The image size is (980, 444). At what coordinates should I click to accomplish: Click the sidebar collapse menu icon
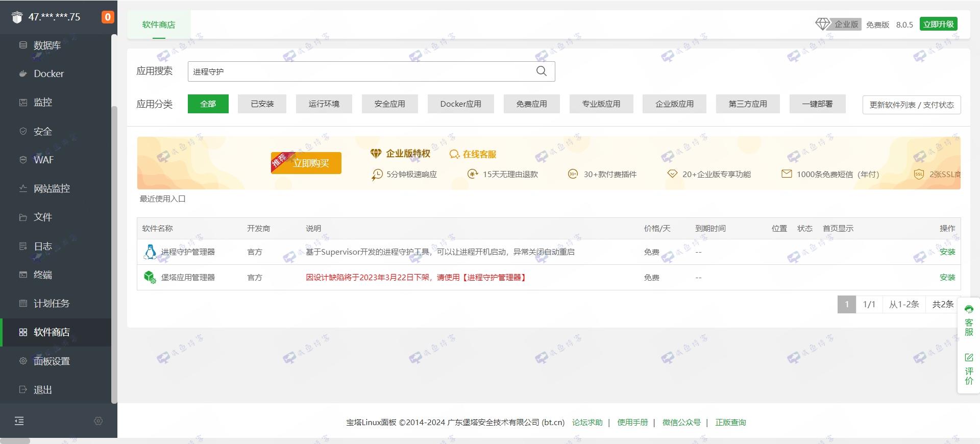(19, 421)
